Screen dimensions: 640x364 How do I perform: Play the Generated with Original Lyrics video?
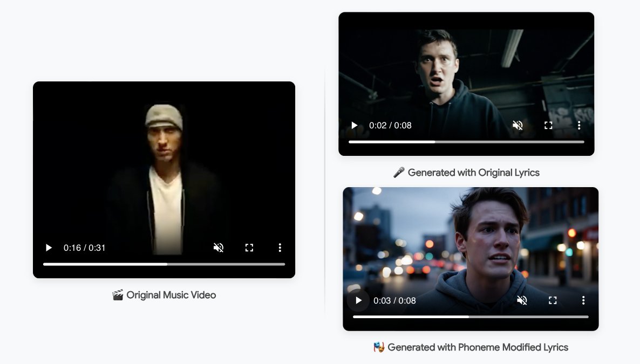(x=355, y=125)
